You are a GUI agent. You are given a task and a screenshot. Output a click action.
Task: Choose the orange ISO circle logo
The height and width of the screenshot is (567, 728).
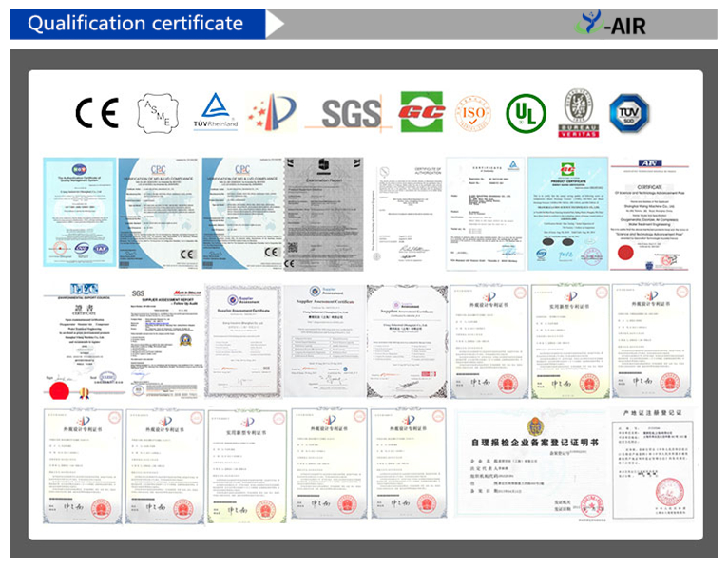473,114
